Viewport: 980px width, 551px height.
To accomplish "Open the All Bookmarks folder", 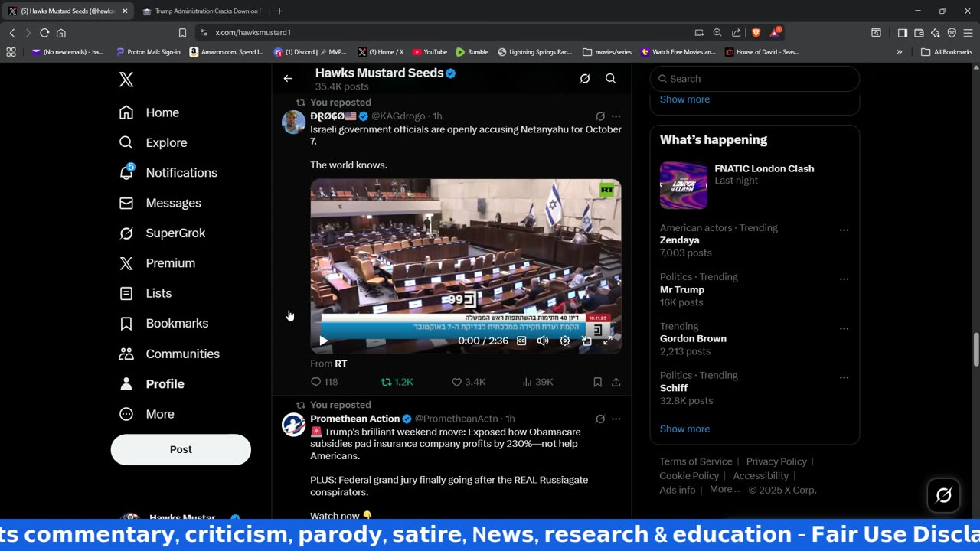I will coord(946,52).
